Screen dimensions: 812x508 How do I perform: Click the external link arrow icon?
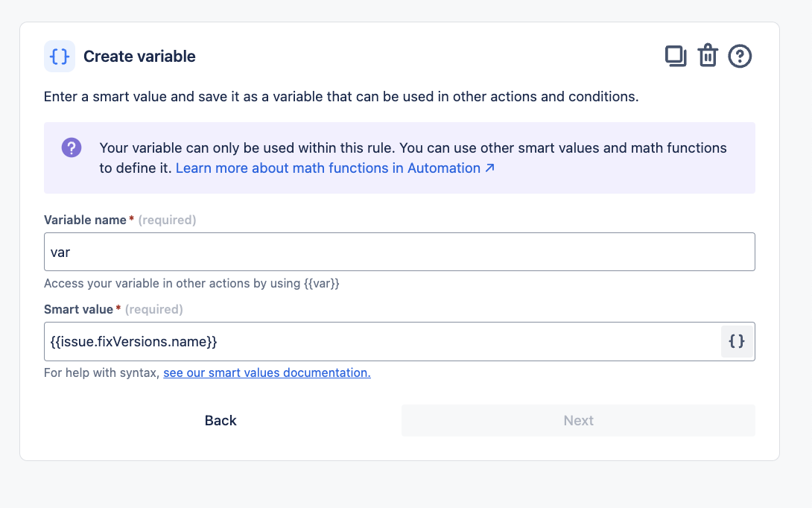489,168
